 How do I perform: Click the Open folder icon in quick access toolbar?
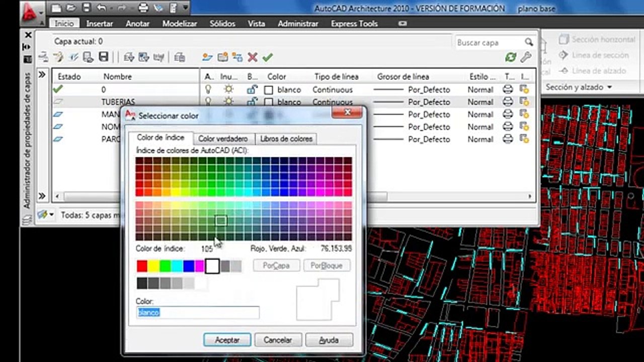tap(71, 8)
